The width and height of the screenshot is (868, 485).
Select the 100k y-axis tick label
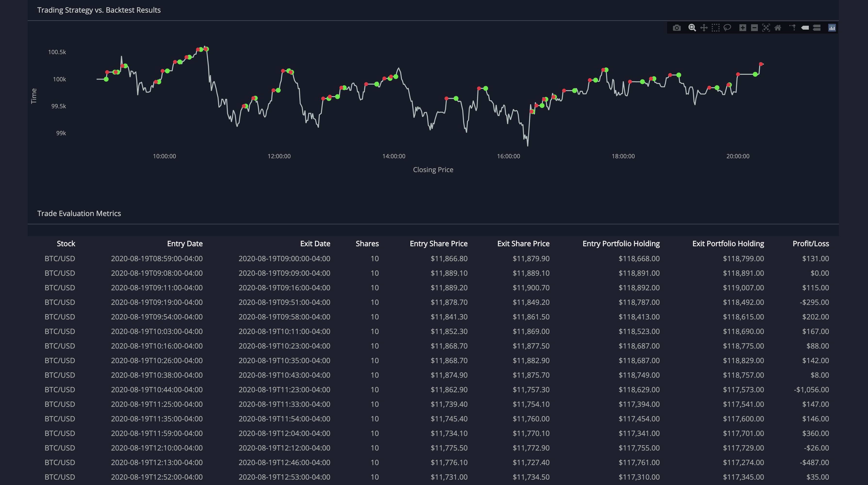pyautogui.click(x=59, y=79)
